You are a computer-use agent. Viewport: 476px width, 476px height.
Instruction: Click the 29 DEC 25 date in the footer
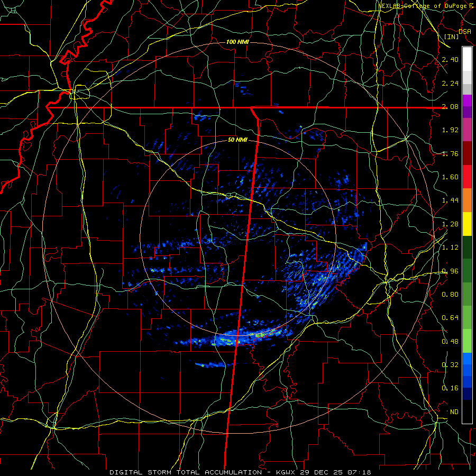[322, 472]
